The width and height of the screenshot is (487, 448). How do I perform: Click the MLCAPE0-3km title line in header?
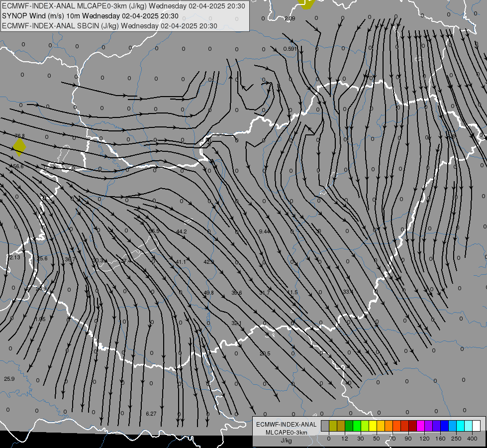click(x=123, y=6)
